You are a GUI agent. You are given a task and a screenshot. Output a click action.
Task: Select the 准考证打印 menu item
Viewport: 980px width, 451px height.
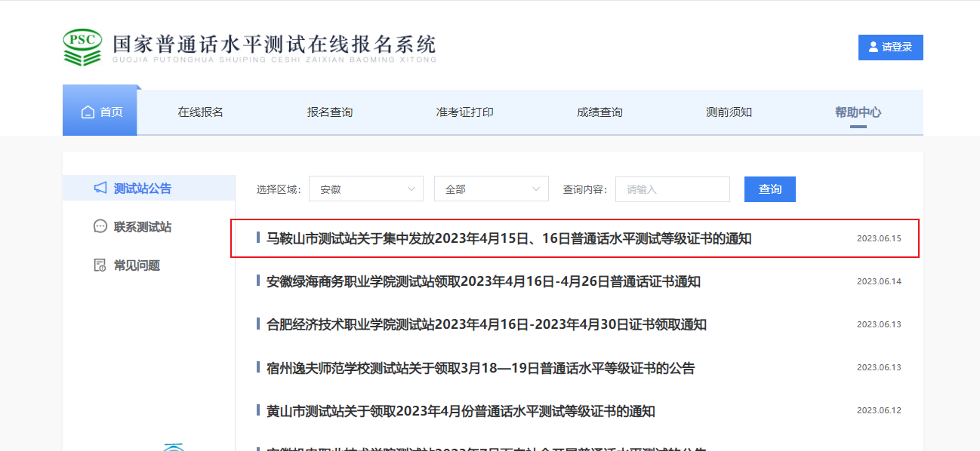[x=464, y=112]
